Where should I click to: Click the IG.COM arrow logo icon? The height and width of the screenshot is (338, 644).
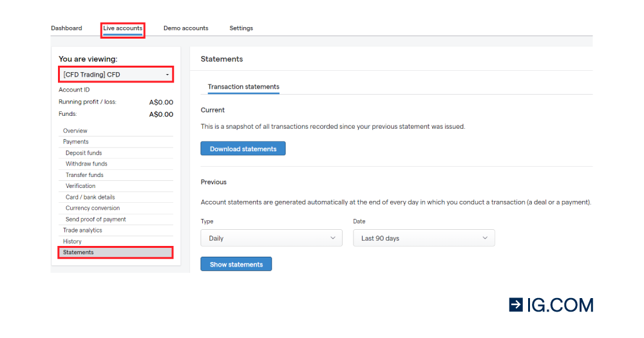(516, 305)
